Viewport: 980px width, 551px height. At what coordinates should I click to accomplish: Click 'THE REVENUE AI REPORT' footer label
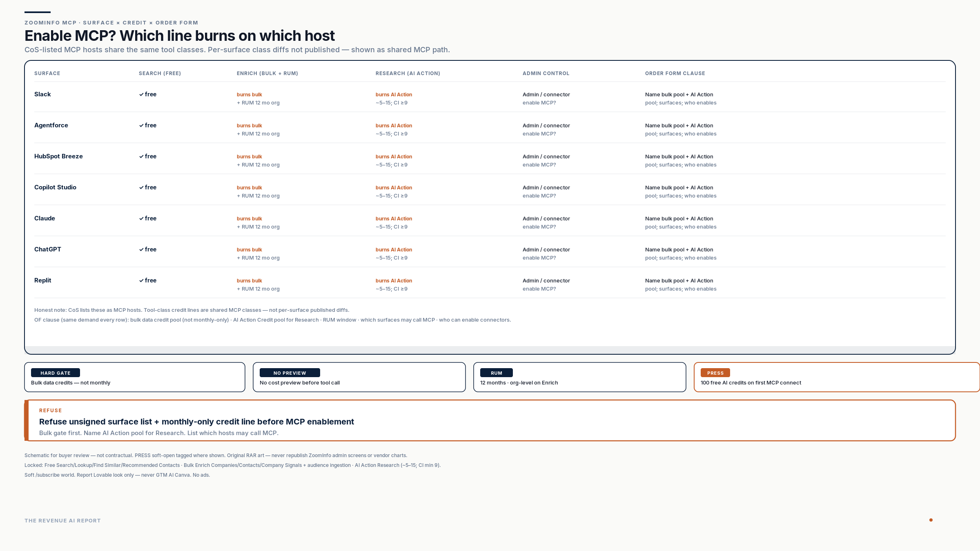point(62,521)
